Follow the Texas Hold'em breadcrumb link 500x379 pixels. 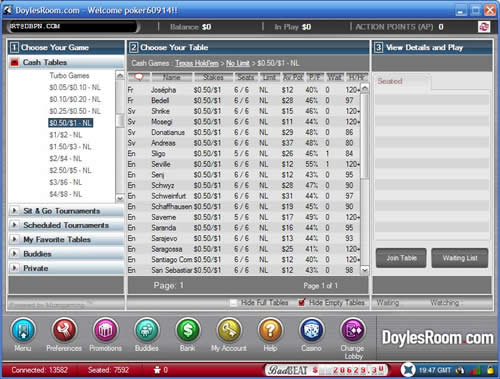pos(197,63)
